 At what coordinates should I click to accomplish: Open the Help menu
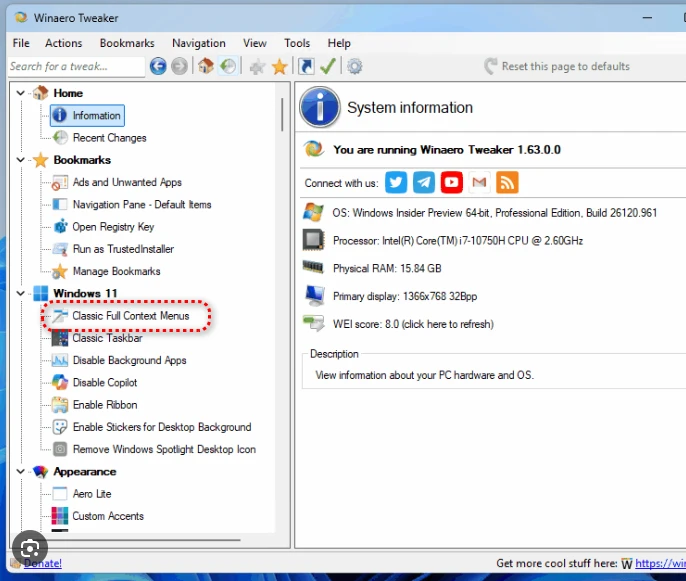coord(339,43)
